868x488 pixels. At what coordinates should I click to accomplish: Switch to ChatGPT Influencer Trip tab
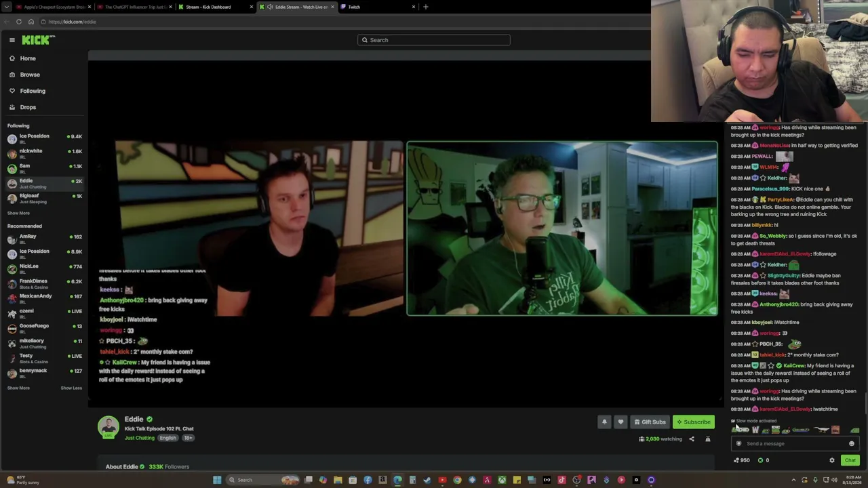click(134, 7)
